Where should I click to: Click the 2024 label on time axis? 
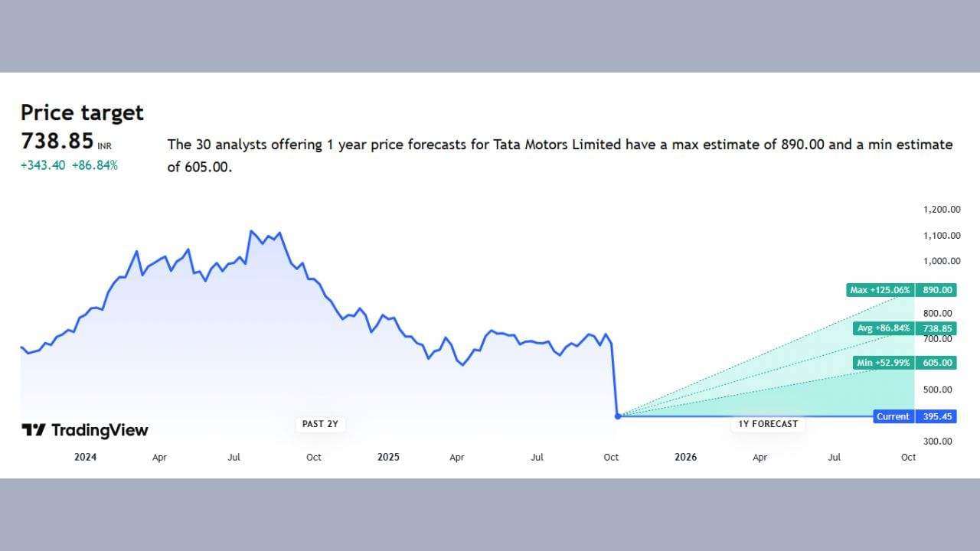pos(85,457)
